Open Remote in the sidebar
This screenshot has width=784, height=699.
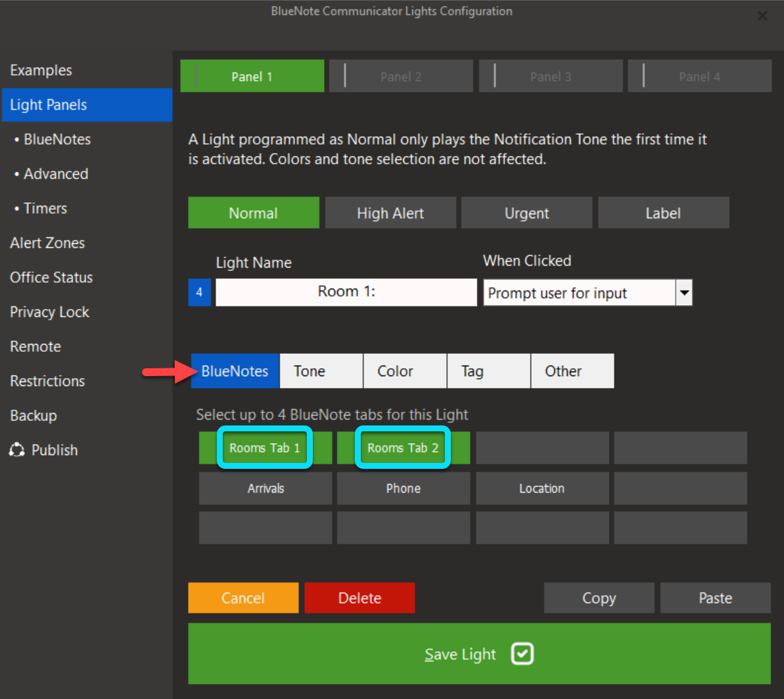click(35, 347)
